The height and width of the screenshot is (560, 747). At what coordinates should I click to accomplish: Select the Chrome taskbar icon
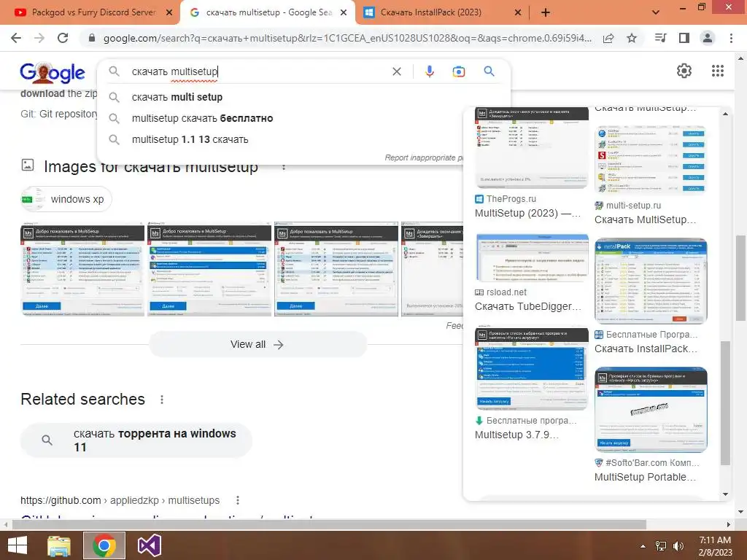tap(104, 545)
